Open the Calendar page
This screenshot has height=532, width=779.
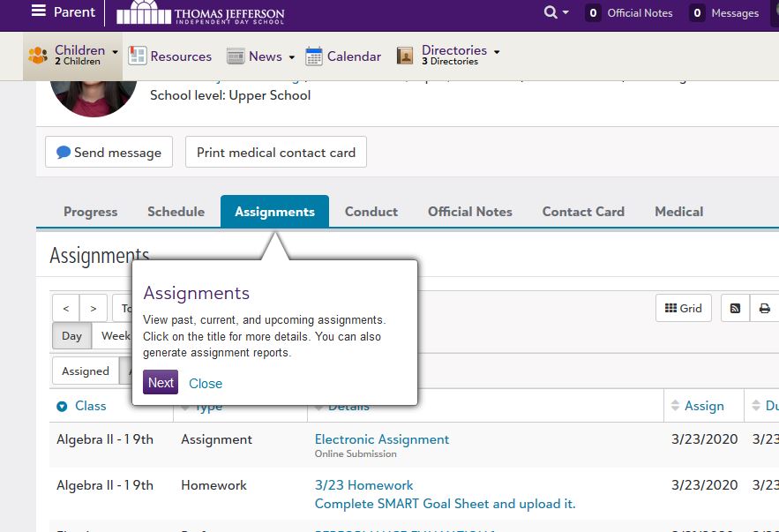point(343,56)
